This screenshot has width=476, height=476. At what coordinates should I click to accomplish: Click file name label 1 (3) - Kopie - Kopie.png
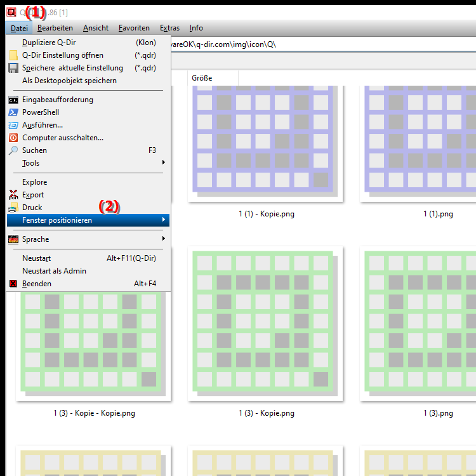click(x=94, y=413)
